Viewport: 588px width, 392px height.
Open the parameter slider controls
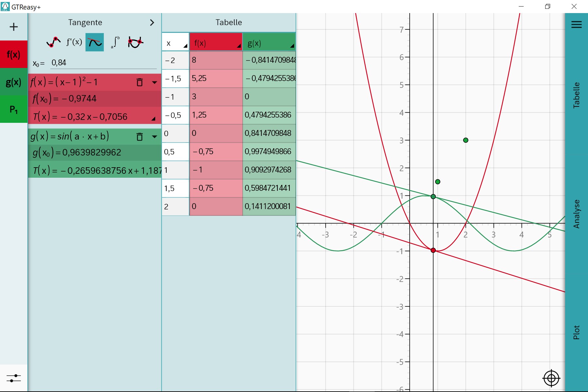point(14,378)
